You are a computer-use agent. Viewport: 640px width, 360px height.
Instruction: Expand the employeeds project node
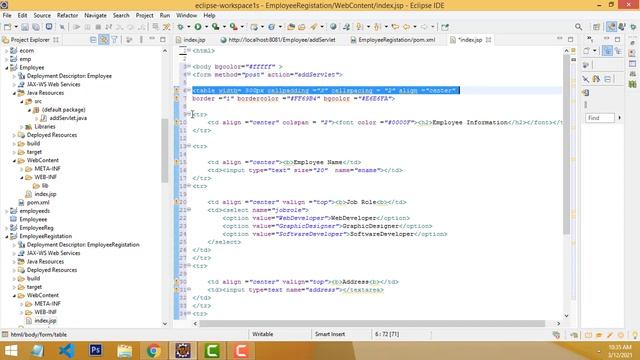tap(7, 211)
